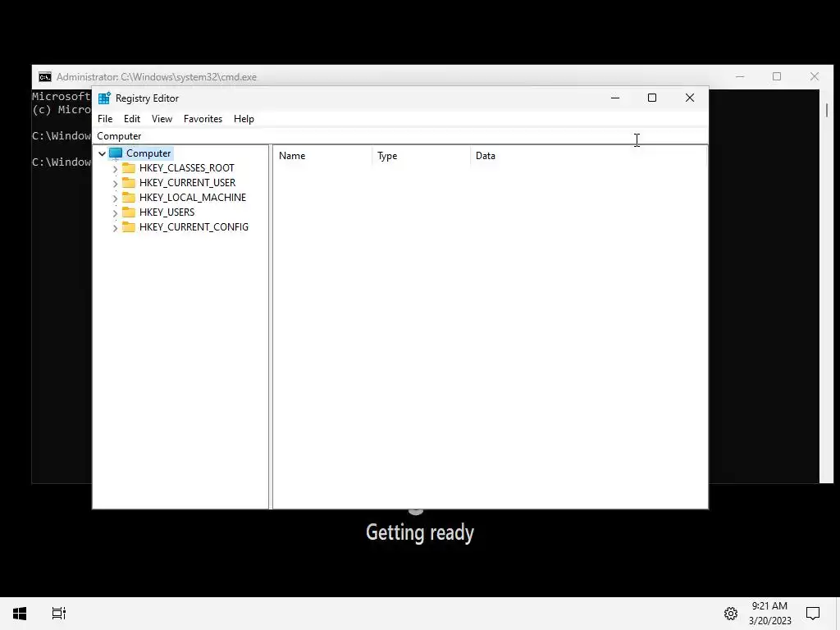Expand the HKEY_LOCAL_MACHINE key
Image resolution: width=840 pixels, height=630 pixels.
115,199
